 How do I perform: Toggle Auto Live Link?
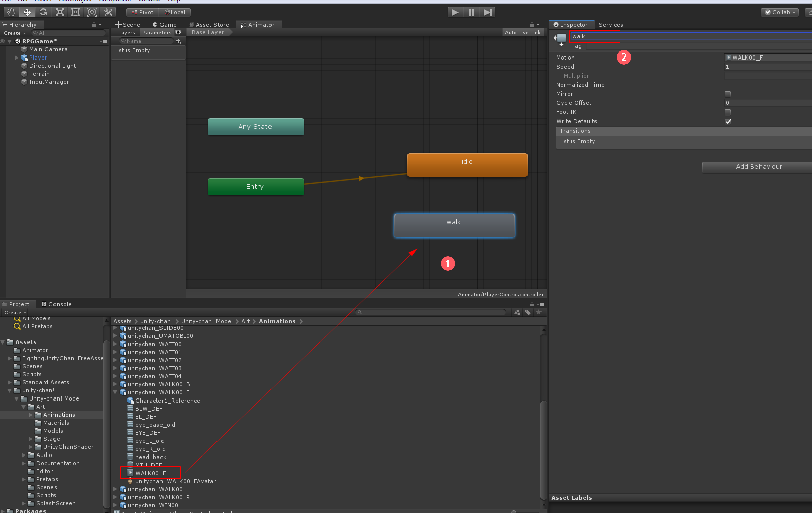pos(522,32)
